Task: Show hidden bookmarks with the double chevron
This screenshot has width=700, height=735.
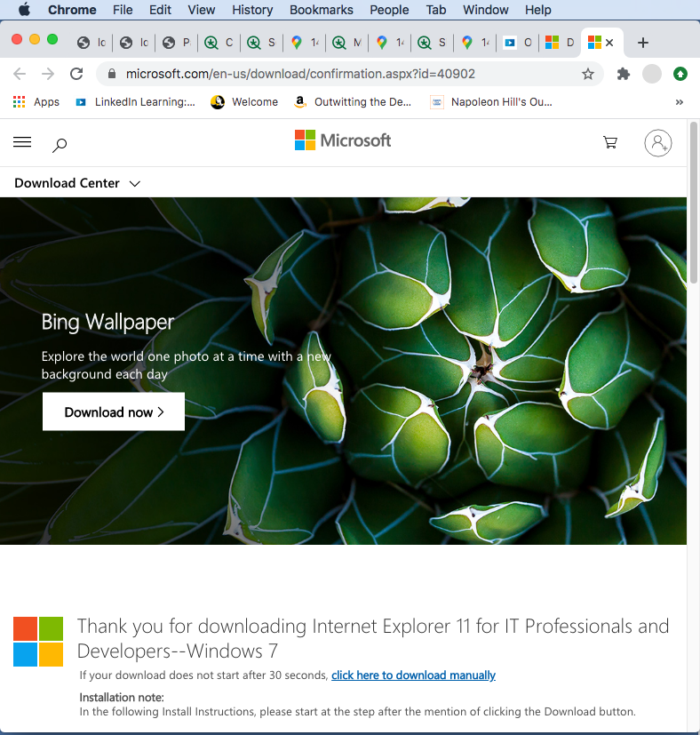Action: click(x=680, y=102)
